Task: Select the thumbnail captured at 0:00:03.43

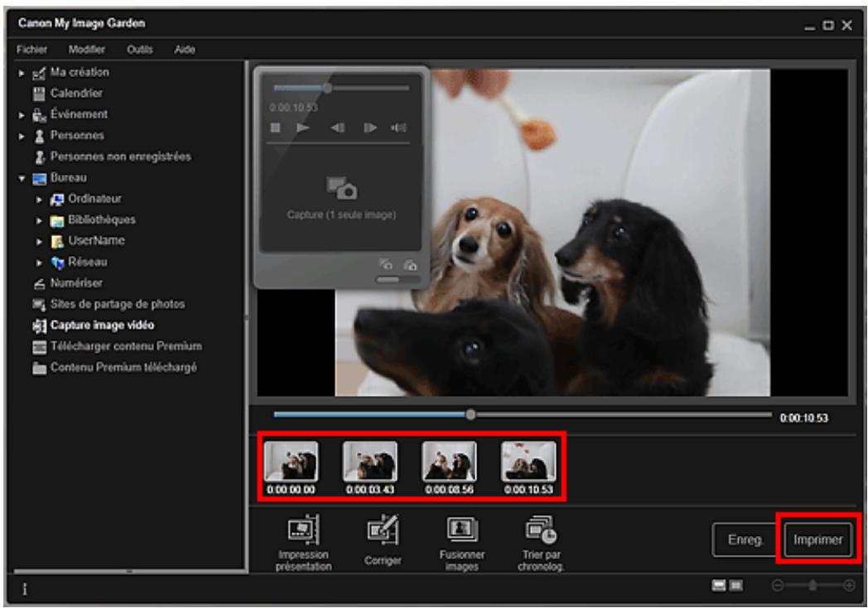Action: (369, 462)
